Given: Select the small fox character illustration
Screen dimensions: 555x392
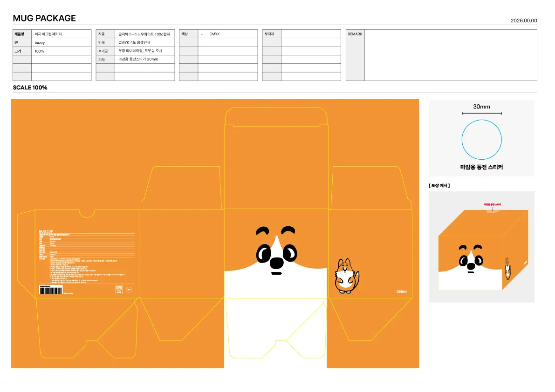Looking at the screenshot, I should (347, 276).
